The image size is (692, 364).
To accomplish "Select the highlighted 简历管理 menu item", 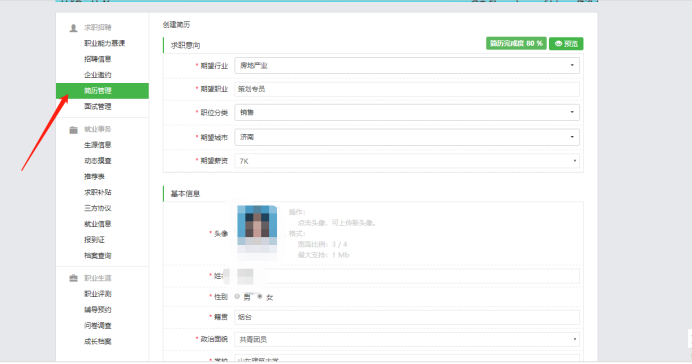I will 102,91.
